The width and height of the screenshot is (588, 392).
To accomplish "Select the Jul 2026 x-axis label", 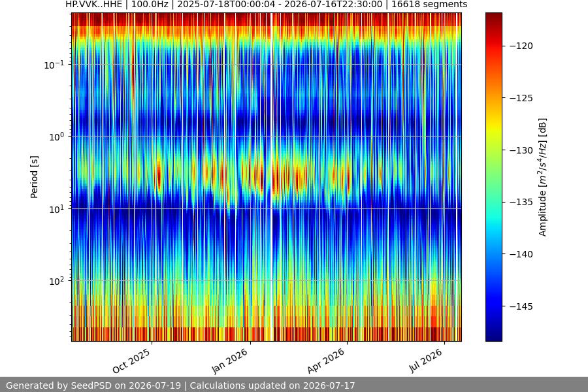I will click(425, 361).
